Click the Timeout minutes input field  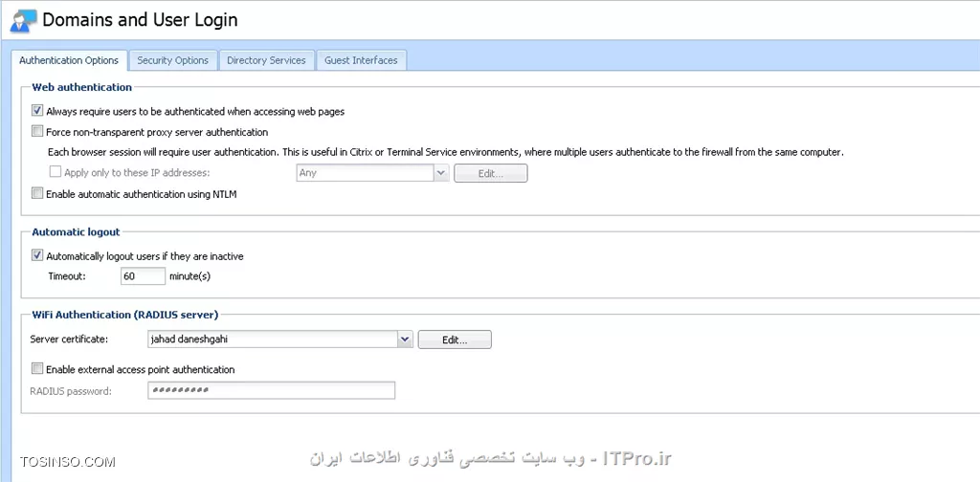[x=144, y=276]
